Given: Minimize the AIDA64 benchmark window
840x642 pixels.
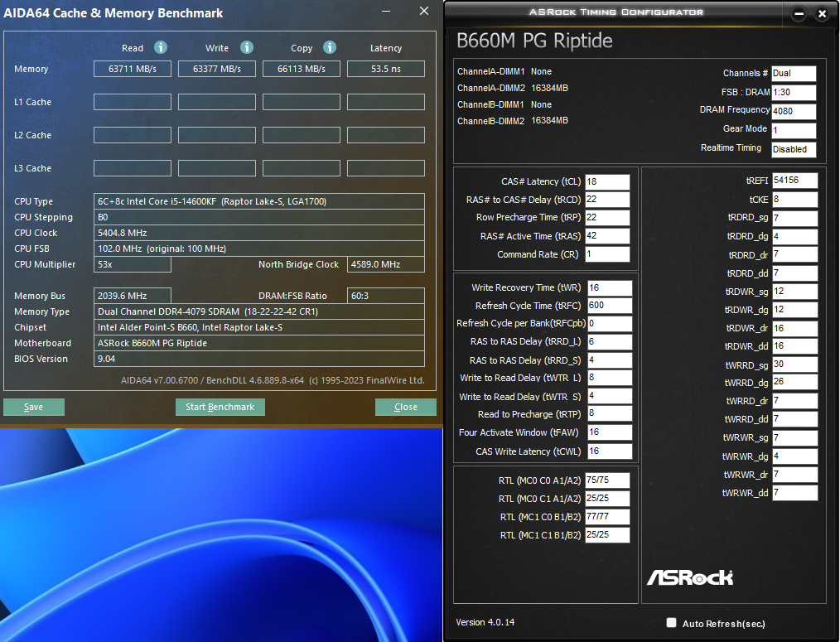Looking at the screenshot, I should tap(386, 11).
